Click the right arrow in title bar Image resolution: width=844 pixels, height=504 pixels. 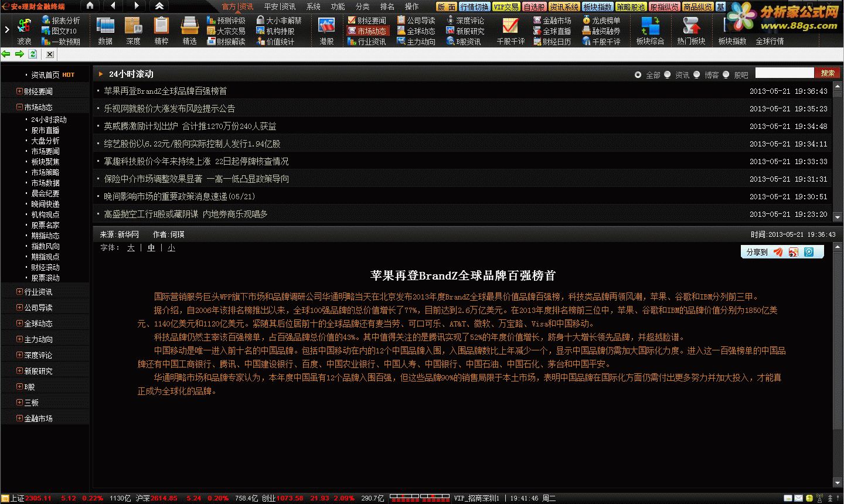136,6
